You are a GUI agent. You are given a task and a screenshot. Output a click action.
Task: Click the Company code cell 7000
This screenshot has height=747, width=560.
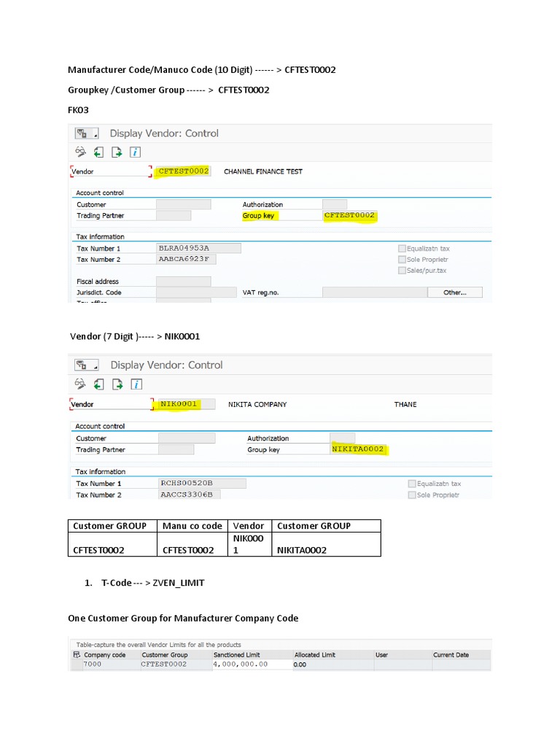(x=111, y=664)
